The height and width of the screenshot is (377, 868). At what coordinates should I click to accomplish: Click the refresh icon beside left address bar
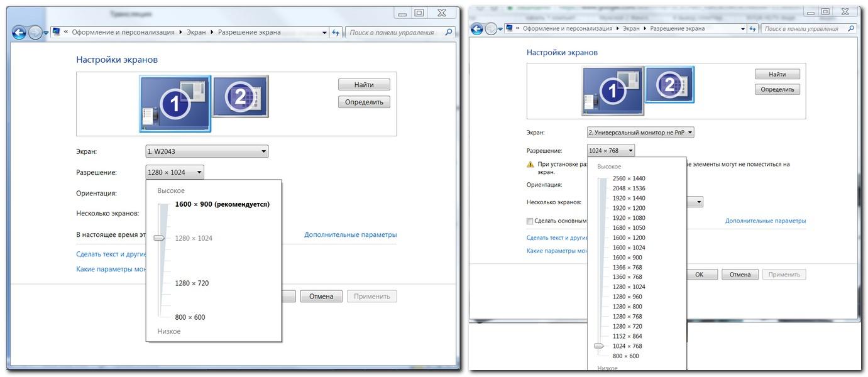(x=336, y=33)
